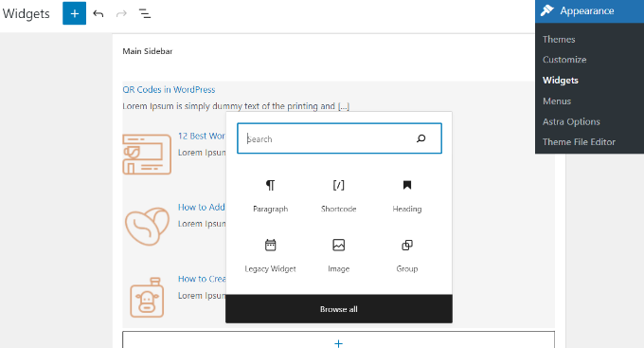
Task: Insert an Image block
Action: click(338, 256)
